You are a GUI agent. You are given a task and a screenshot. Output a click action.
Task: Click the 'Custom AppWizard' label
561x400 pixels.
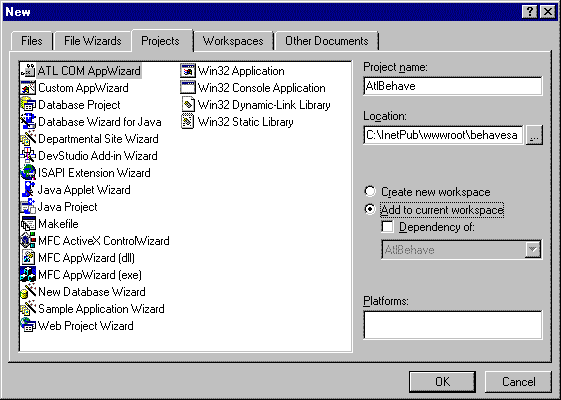[83, 88]
